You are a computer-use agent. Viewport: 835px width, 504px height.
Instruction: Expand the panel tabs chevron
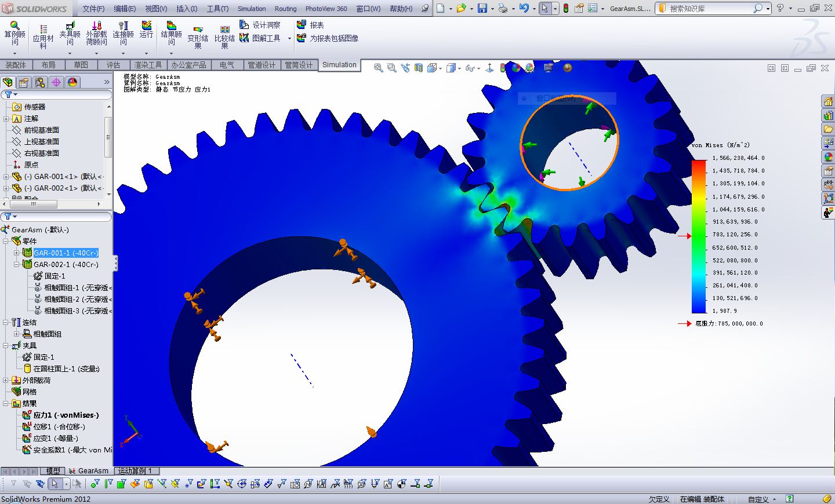pos(107,82)
